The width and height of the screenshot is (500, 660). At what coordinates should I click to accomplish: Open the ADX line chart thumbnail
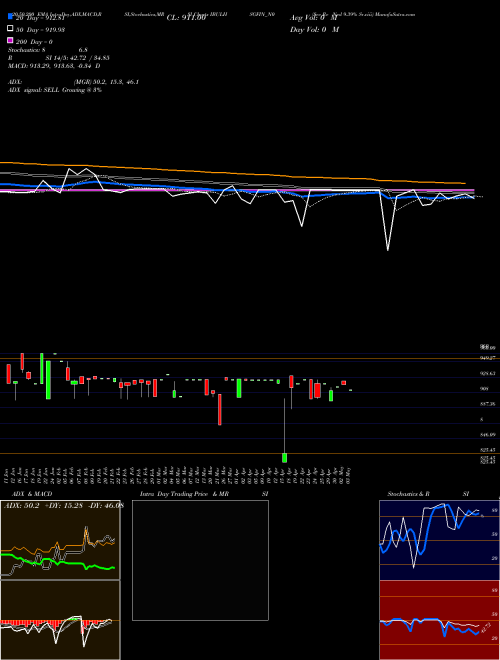point(60,540)
